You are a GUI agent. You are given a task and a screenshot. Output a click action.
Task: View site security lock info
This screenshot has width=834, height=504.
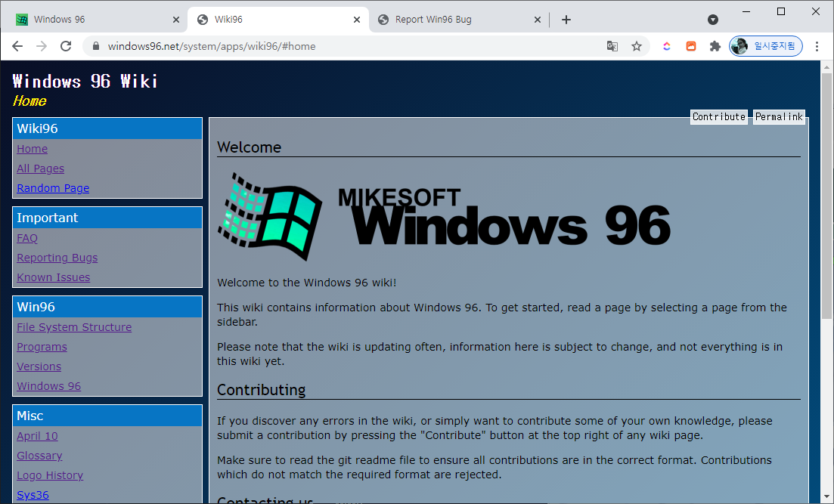[x=96, y=46]
